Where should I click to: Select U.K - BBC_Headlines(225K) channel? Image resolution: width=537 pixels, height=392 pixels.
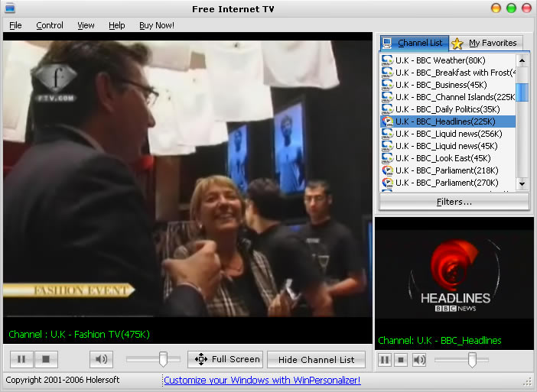point(447,121)
